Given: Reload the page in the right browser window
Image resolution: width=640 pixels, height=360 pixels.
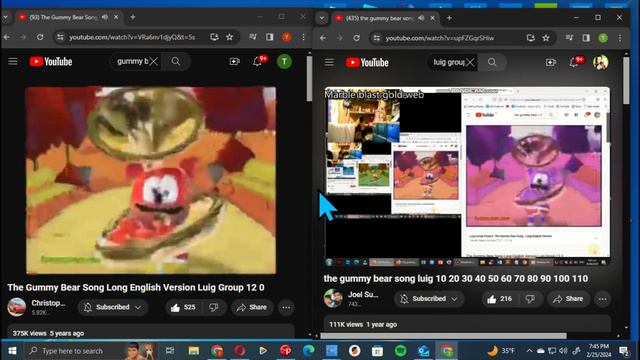Looking at the screenshot, I should click(356, 38).
